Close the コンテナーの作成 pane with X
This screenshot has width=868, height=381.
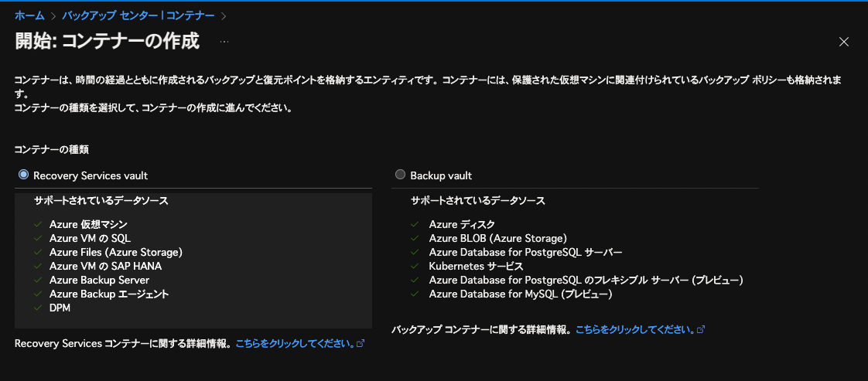[844, 42]
